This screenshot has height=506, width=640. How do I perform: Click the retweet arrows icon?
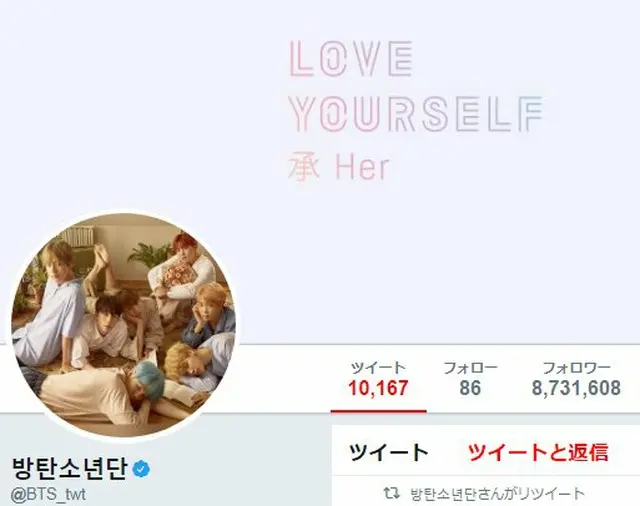(391, 493)
